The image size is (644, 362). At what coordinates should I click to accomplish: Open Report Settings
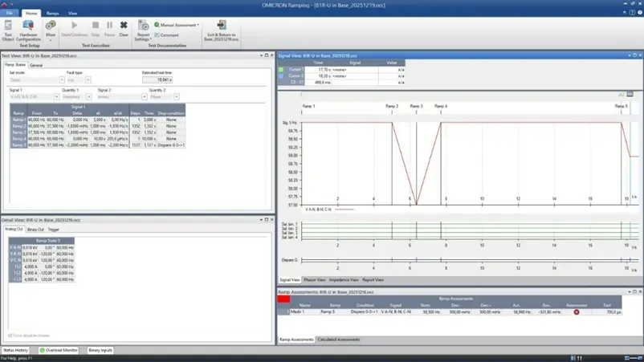144,31
